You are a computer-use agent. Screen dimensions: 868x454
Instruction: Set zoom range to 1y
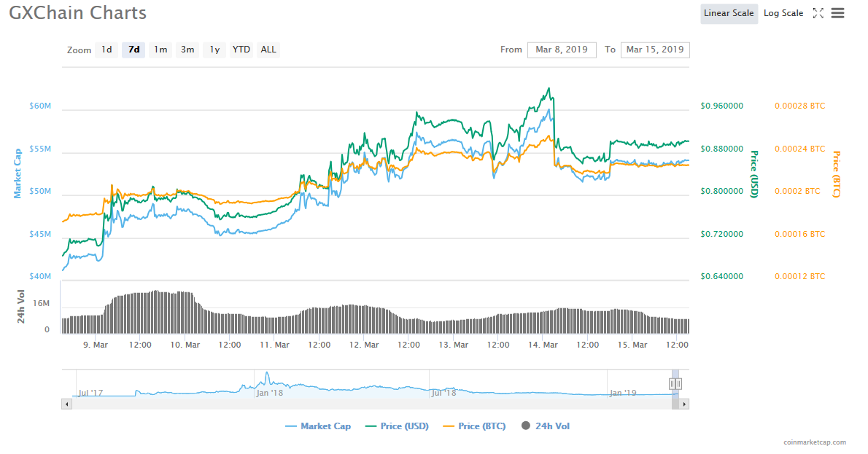[214, 50]
